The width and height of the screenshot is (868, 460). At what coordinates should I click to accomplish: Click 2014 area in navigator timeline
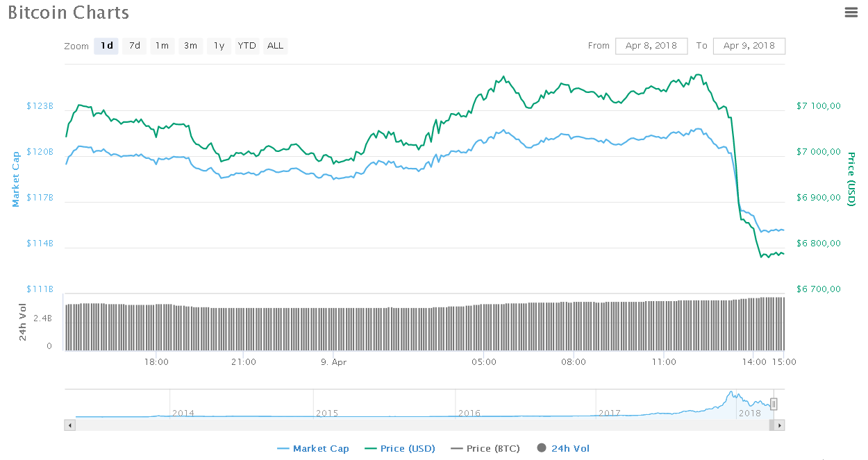point(183,413)
